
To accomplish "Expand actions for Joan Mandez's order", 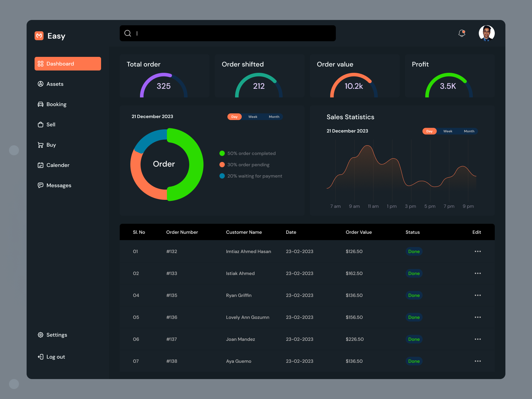I will click(x=478, y=339).
